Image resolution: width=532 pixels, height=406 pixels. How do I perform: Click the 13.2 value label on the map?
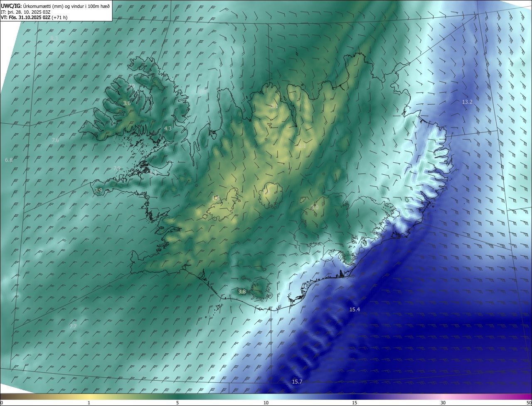(x=467, y=102)
